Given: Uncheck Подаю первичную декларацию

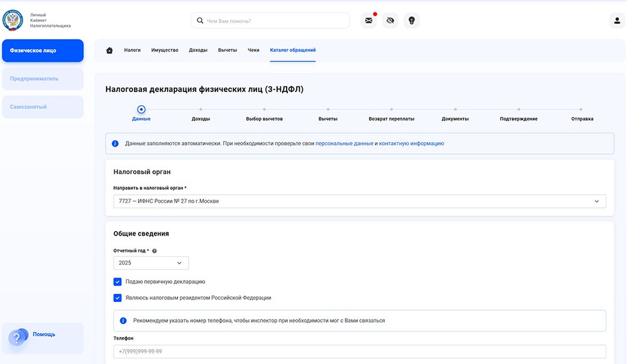Looking at the screenshot, I should (x=117, y=281).
